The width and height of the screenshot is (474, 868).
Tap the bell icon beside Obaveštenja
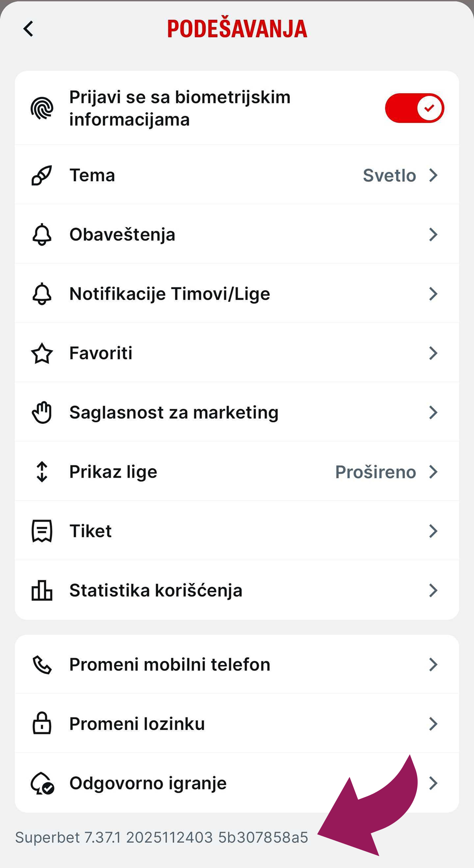pyautogui.click(x=42, y=235)
